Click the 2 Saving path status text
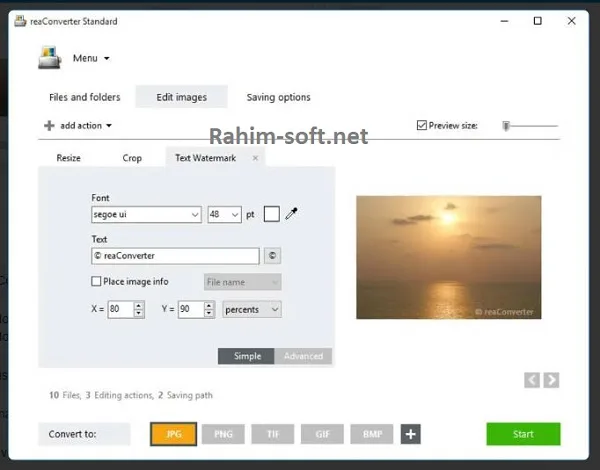Viewport: 600px width, 470px height. 185,395
